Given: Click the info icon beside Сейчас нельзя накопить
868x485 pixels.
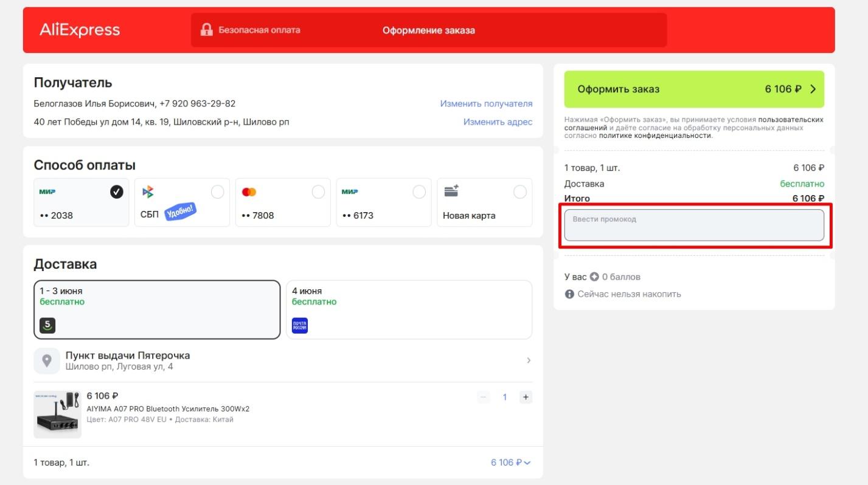Looking at the screenshot, I should [569, 294].
